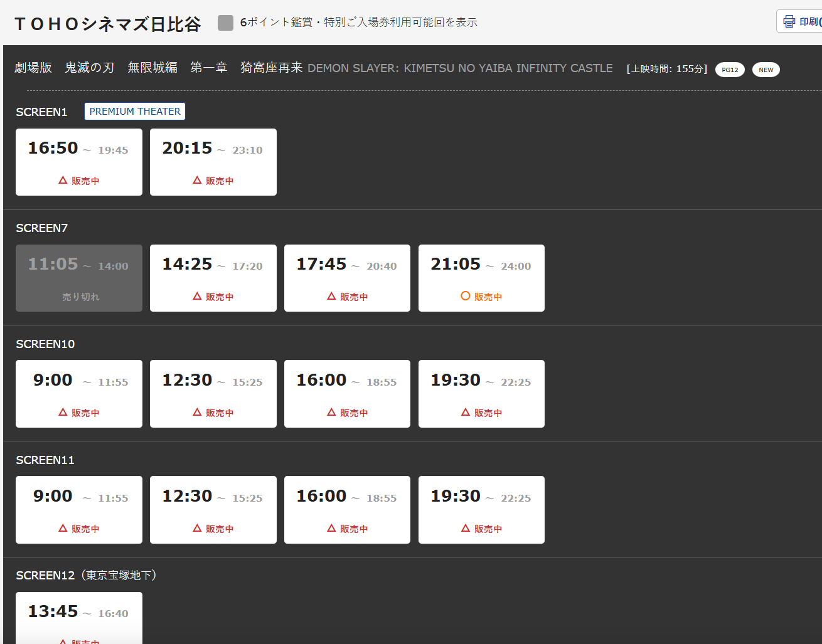822x644 pixels.
Task: Choose the 14:25 showing in SCREEN7
Action: pyautogui.click(x=213, y=278)
